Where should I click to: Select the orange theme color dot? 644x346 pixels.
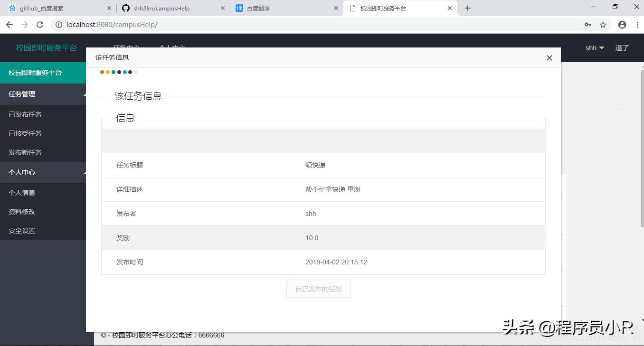click(102, 72)
